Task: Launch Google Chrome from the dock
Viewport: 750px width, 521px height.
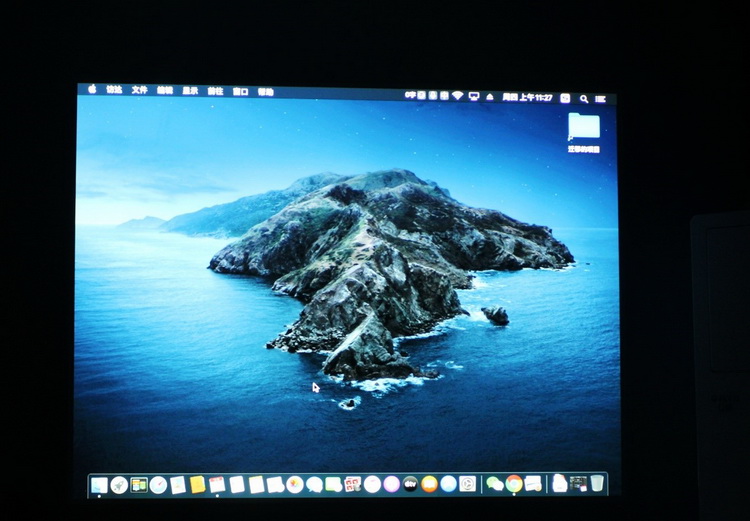Action: tap(514, 484)
